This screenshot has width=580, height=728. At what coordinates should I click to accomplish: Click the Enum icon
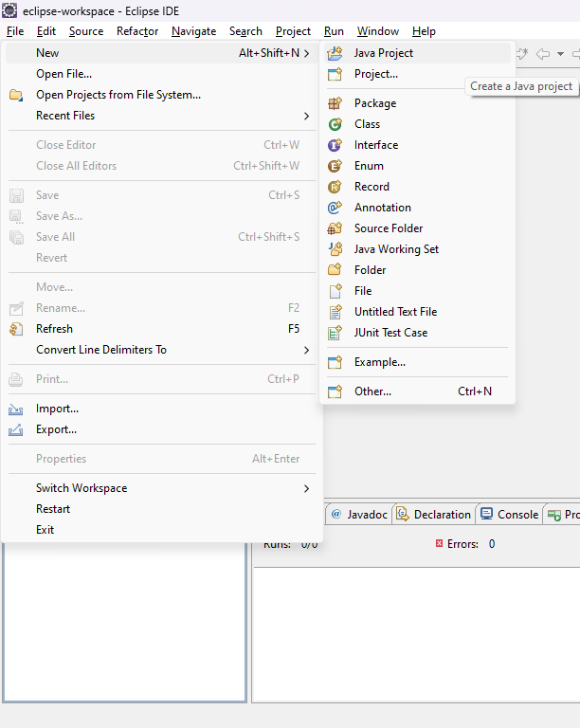click(335, 166)
